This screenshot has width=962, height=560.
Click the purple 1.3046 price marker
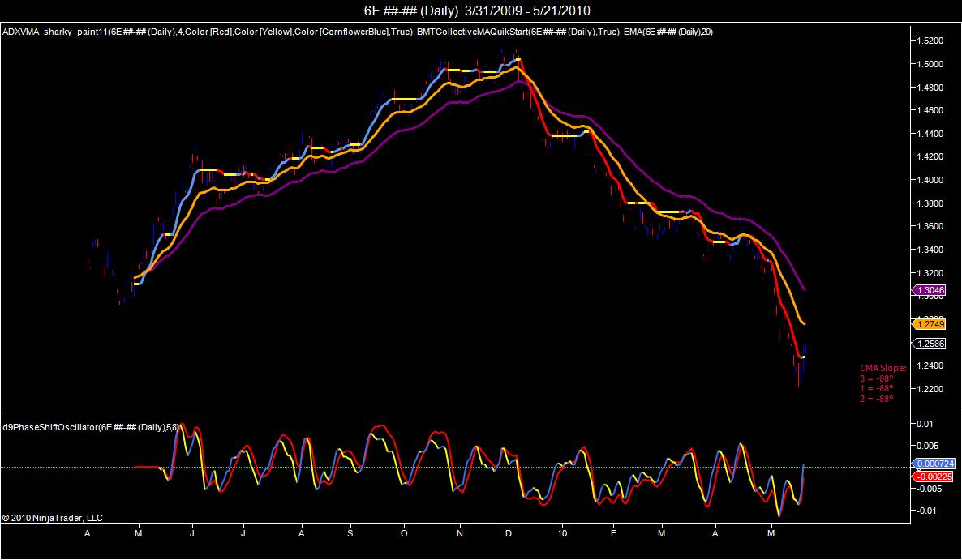coord(929,290)
